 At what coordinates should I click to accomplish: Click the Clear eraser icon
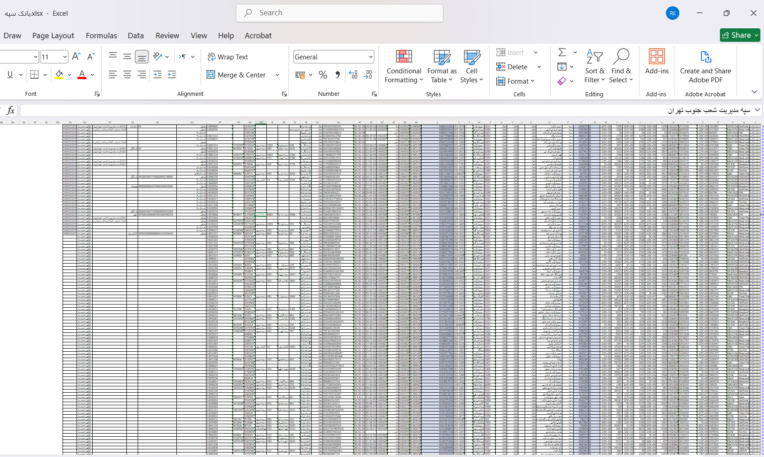[x=562, y=81]
